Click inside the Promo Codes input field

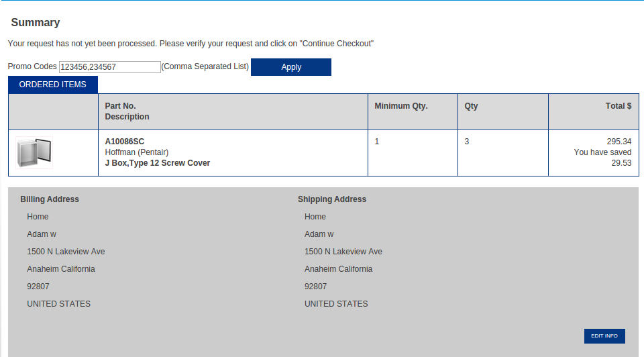pyautogui.click(x=109, y=67)
